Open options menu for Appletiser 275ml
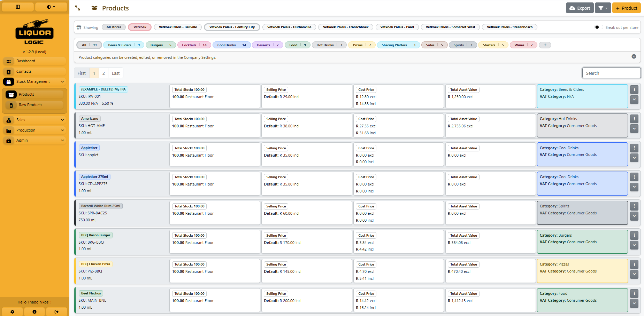The width and height of the screenshot is (644, 316). 634,177
